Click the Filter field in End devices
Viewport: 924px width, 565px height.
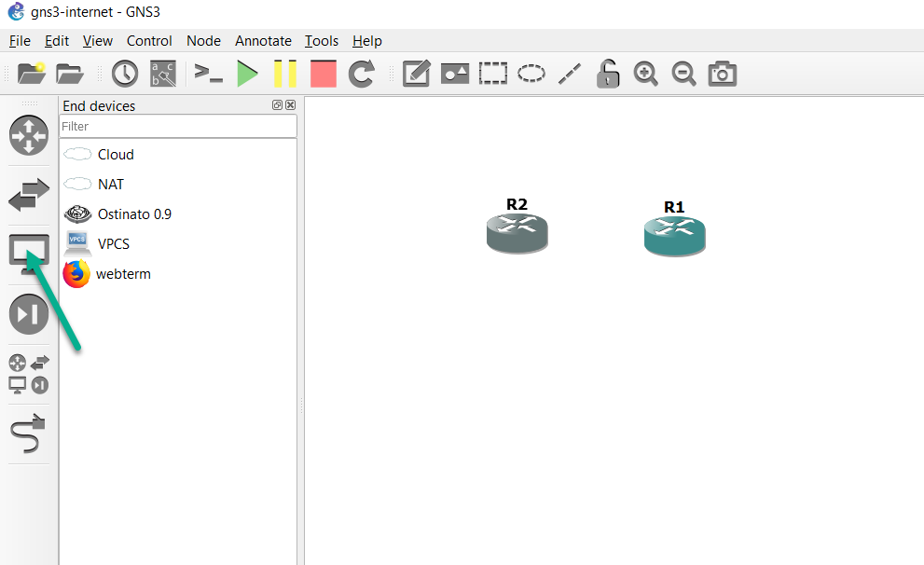(178, 126)
